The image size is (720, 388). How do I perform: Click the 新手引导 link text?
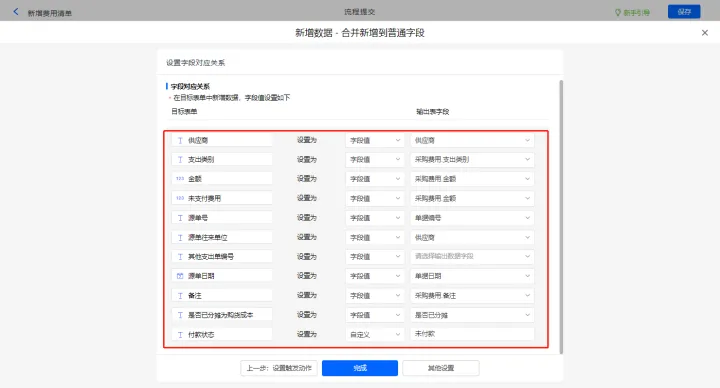point(636,13)
